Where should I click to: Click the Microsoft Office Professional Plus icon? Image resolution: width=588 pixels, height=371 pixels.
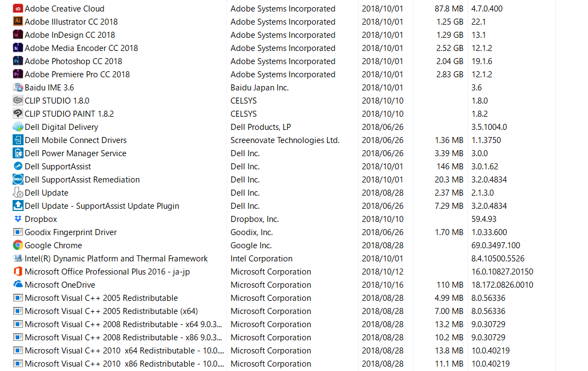click(x=18, y=272)
